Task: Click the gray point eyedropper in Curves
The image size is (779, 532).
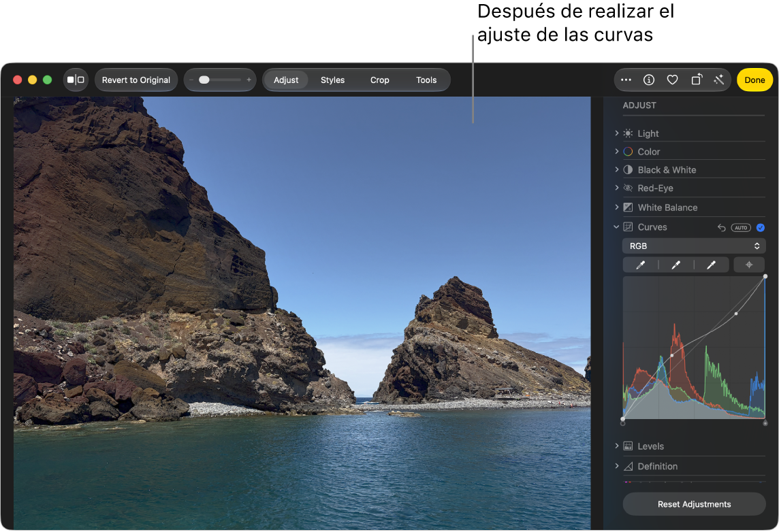Action: click(675, 265)
